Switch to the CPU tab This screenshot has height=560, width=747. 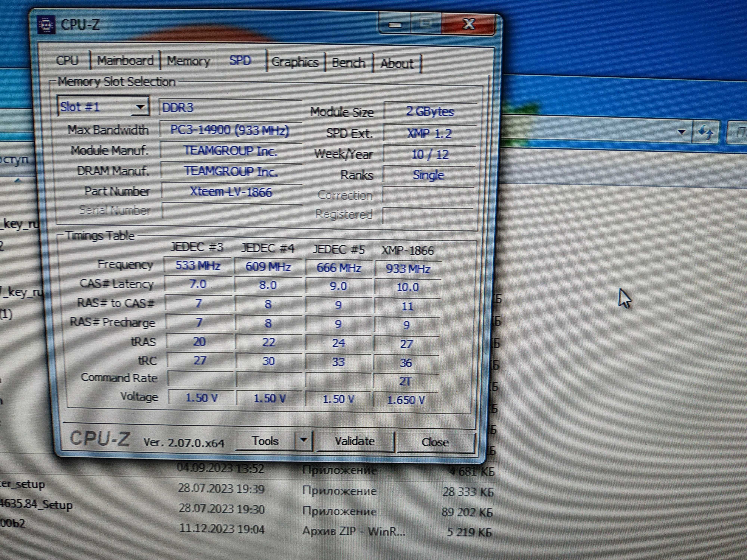(67, 60)
